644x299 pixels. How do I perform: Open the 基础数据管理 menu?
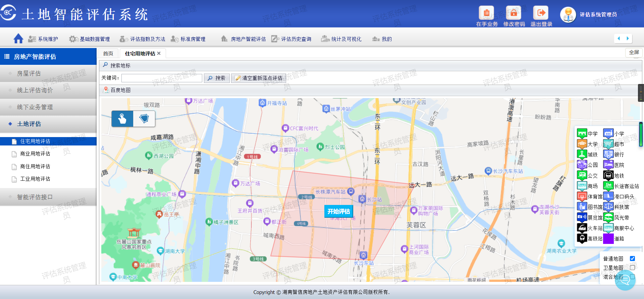90,39
